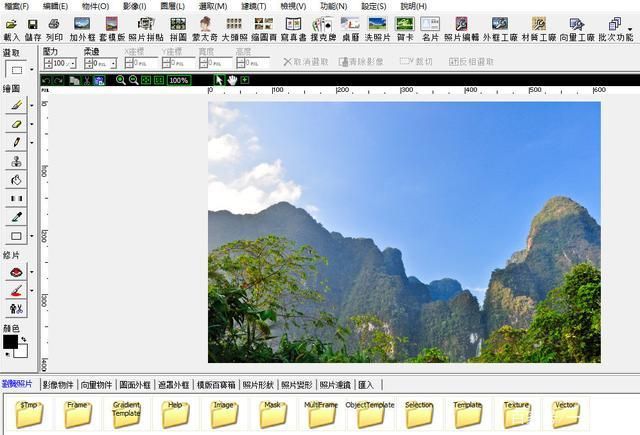
Task: Open the Frame folder thumbnail
Action: [x=78, y=414]
